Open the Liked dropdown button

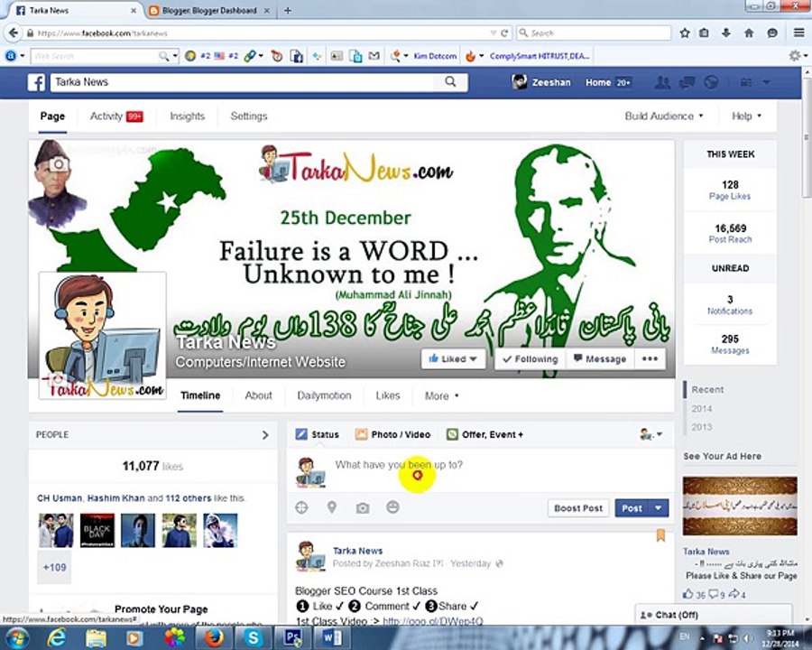[453, 358]
